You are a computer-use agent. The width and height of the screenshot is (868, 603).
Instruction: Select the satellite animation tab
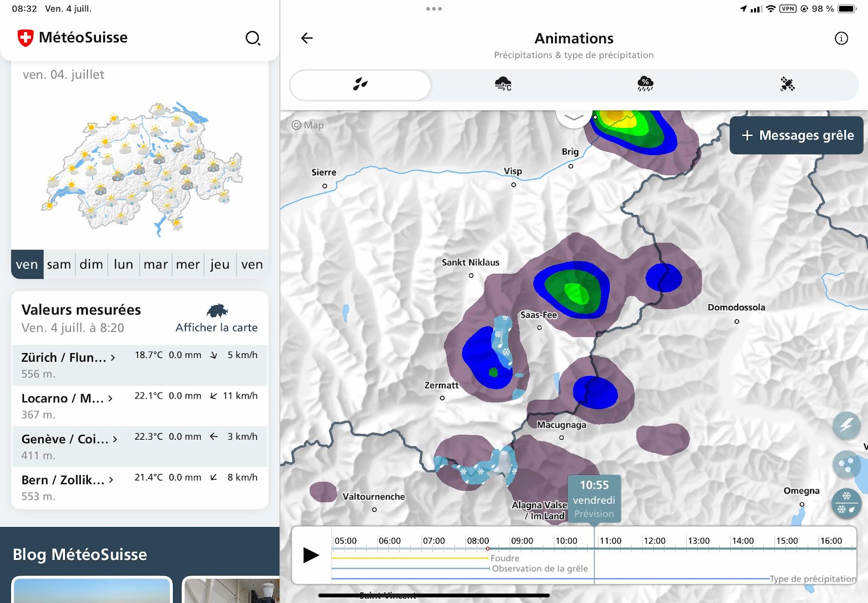pos(787,84)
